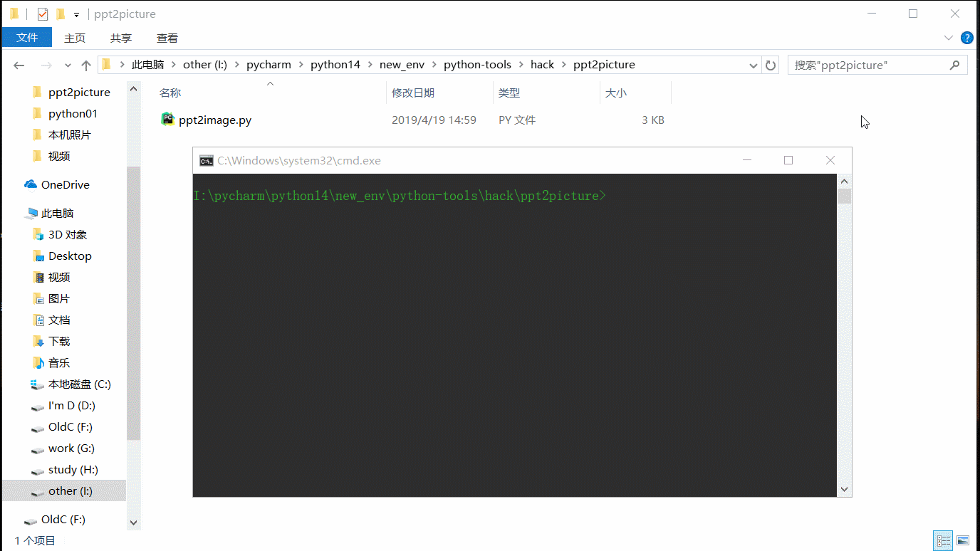Expand the Quick Access Toolbar customization dropdown
The image size is (980, 551).
pos(76,13)
